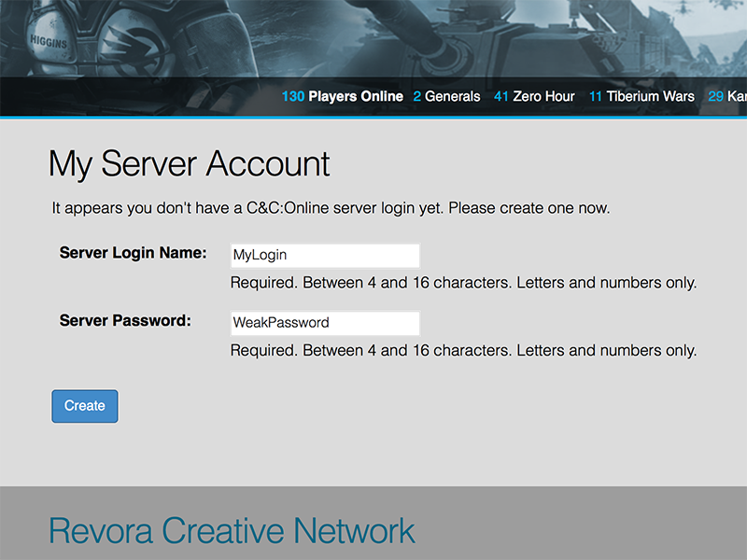Open the Tiberium Wars players link
The width and height of the screenshot is (747, 560).
click(x=649, y=96)
